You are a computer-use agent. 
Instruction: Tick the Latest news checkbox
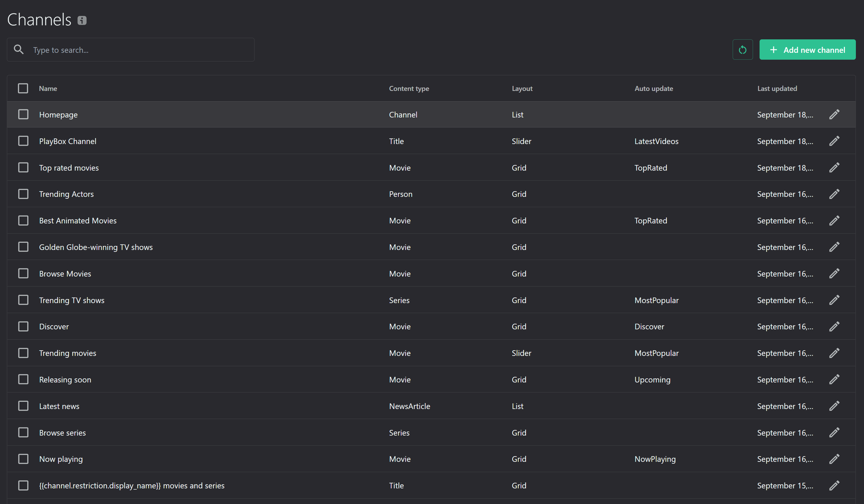[23, 406]
